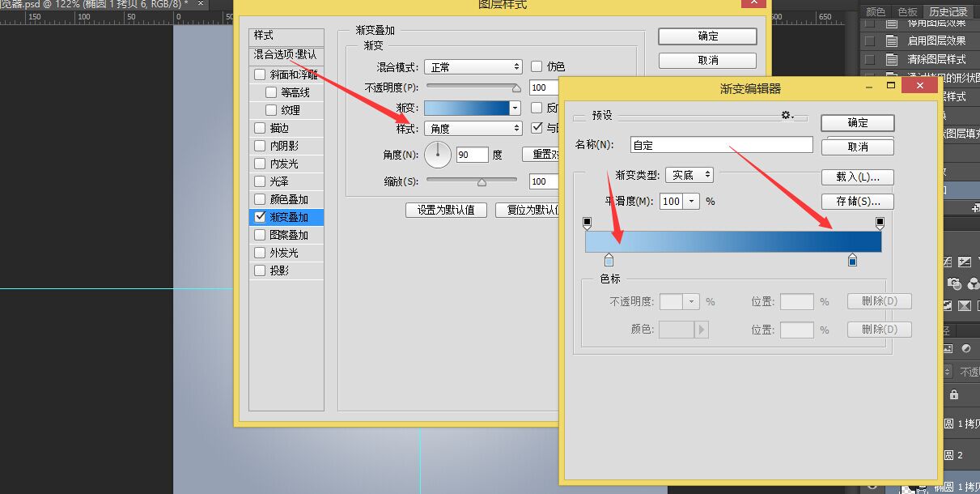Screen dimensions: 980x494
Task: Click 设置为默认值 in Layer Style dialog
Action: click(446, 210)
